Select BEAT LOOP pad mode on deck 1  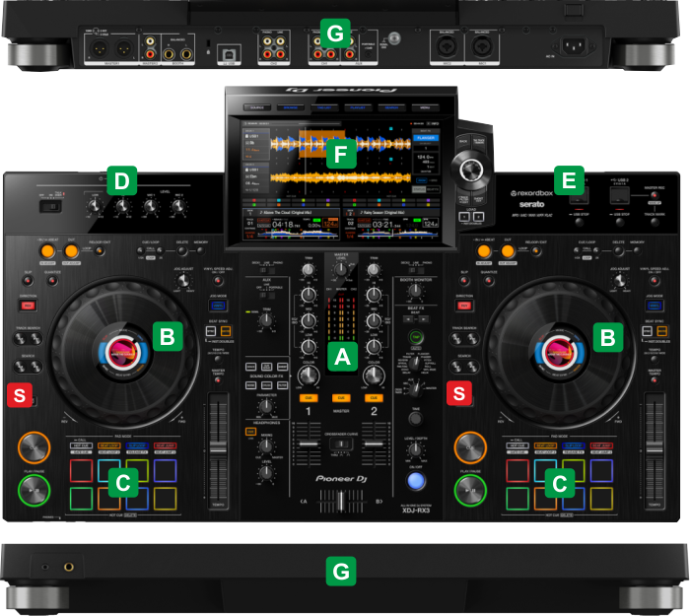point(109,445)
